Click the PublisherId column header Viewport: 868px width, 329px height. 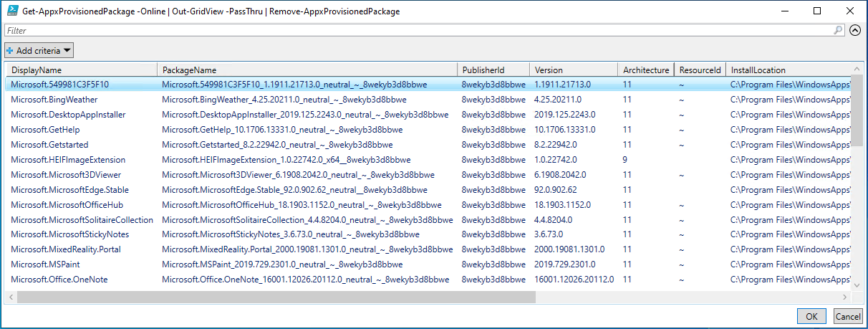493,70
